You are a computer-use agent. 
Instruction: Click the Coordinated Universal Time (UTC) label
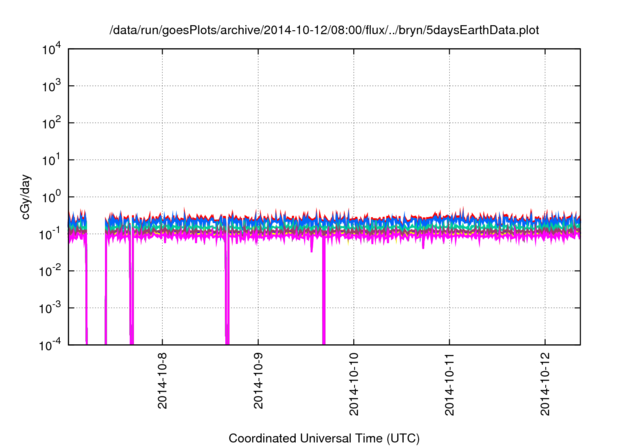[324, 438]
